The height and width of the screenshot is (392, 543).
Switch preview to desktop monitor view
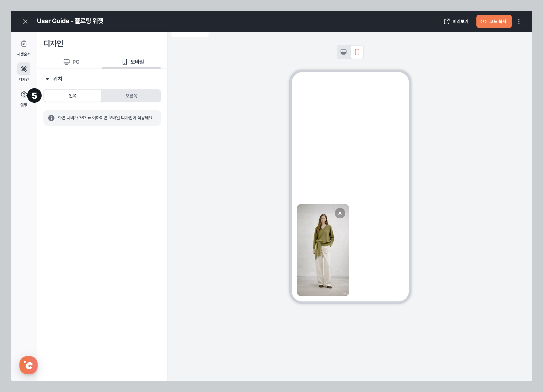point(343,52)
